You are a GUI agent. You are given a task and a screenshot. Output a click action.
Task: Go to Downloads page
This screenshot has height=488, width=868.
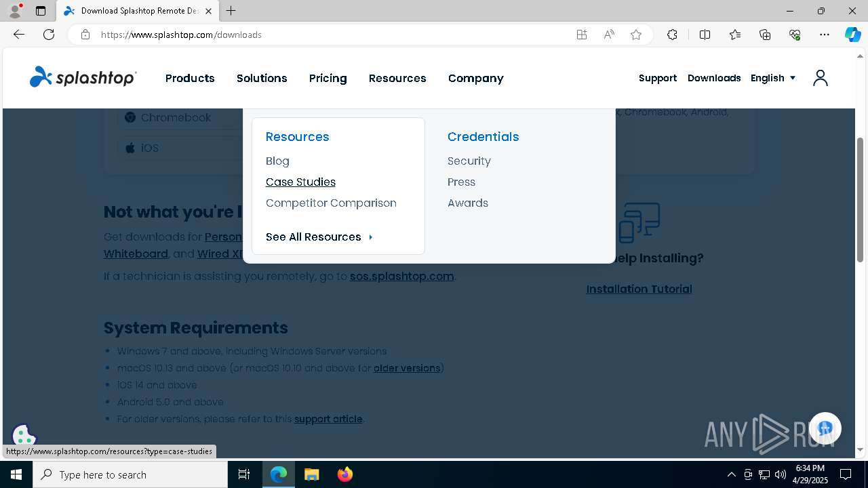[x=714, y=78]
